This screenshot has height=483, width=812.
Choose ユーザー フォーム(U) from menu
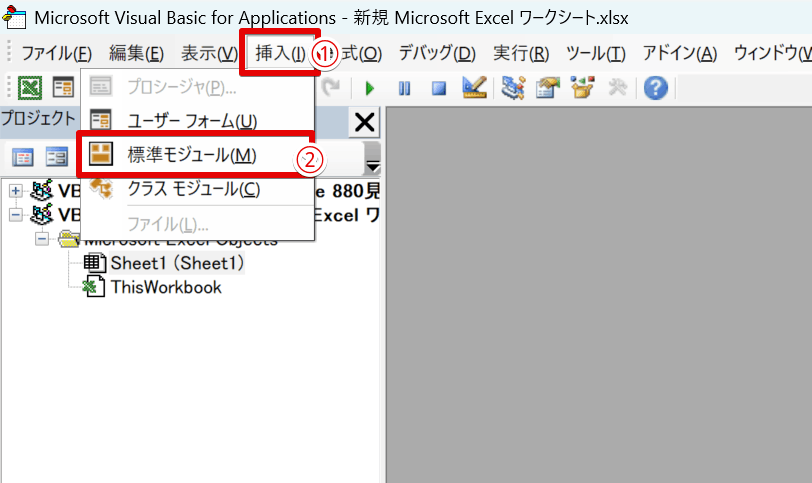tap(192, 121)
